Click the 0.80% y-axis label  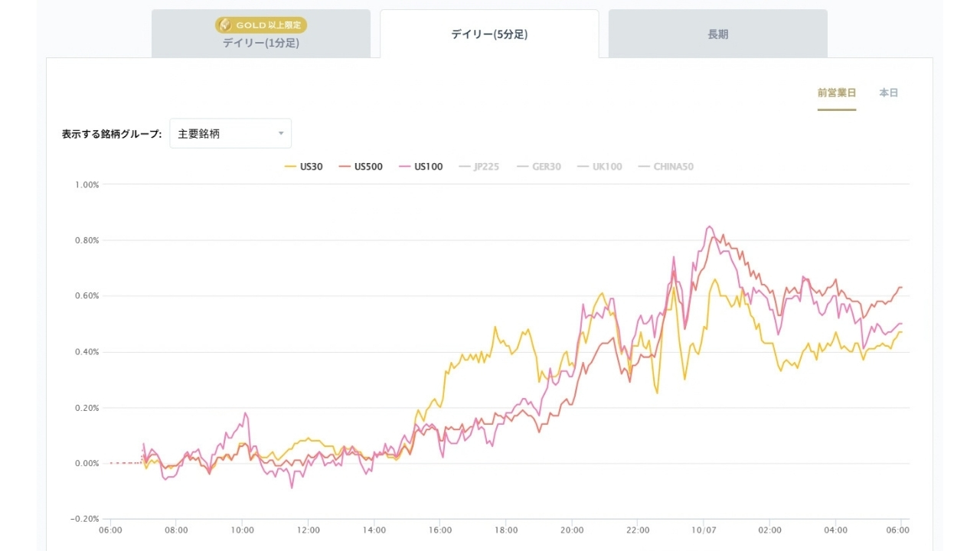click(x=87, y=240)
